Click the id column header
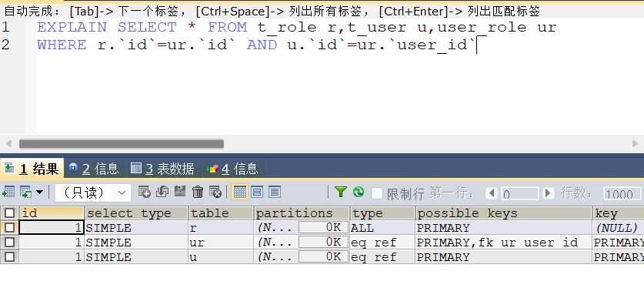Viewport: 644px width, 298px height. [52, 213]
